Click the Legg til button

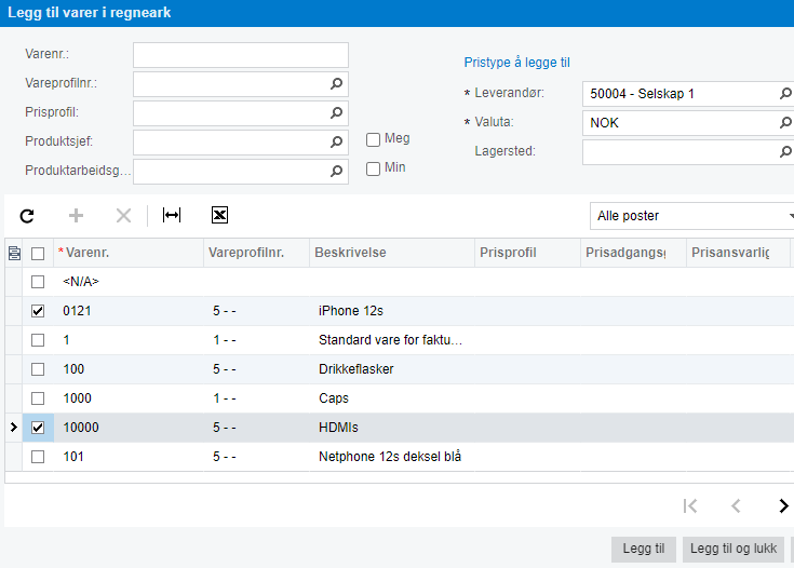click(x=643, y=548)
